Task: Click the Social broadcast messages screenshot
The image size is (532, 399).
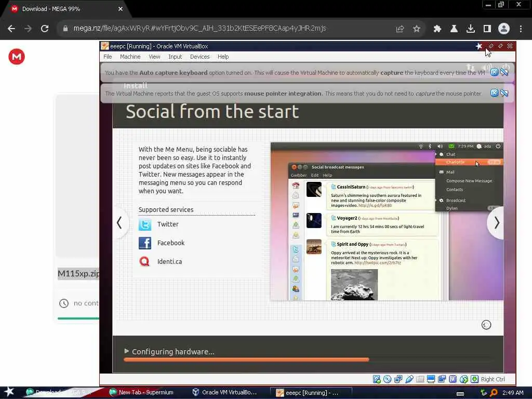Action: [x=387, y=221]
